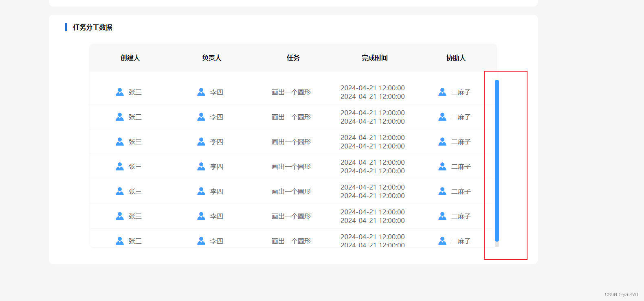
Task: Click creator avatar icon in first row
Action: click(120, 92)
